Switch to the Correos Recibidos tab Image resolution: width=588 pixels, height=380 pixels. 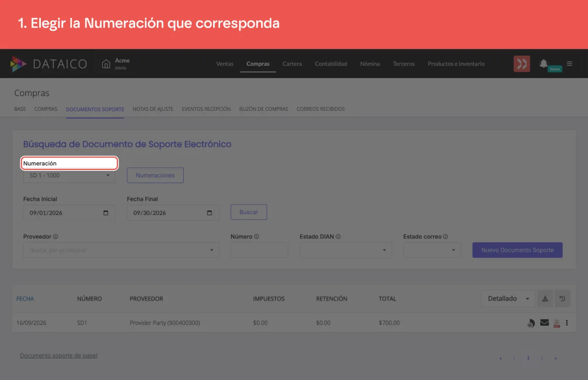click(321, 109)
